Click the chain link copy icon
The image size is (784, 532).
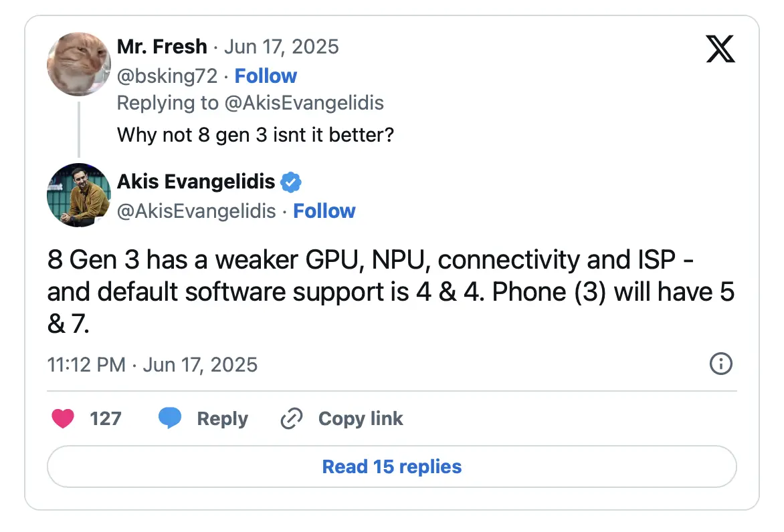[291, 419]
